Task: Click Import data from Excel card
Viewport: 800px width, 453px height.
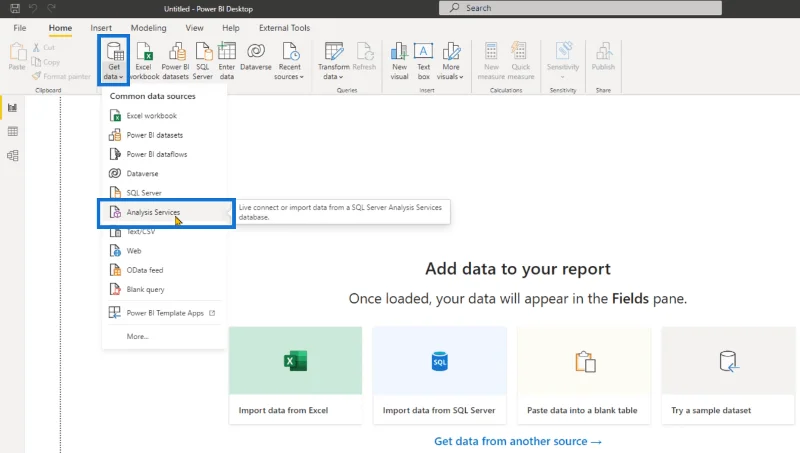Action: coord(295,375)
